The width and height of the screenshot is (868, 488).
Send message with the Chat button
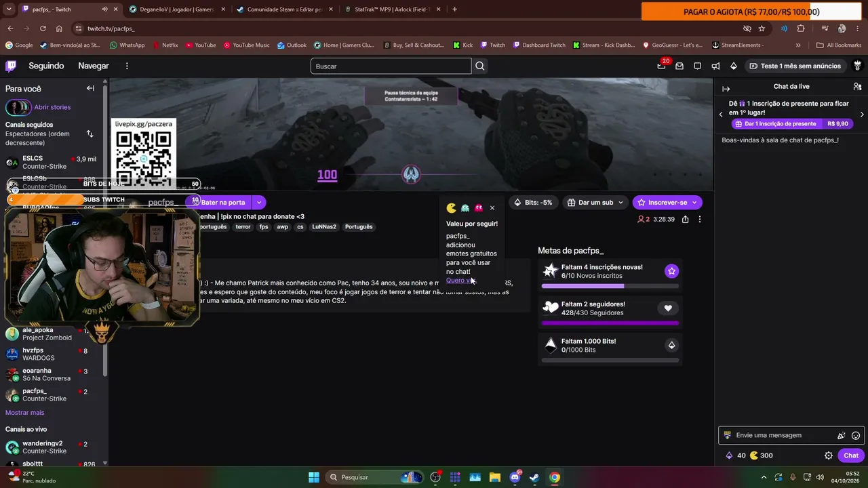[x=851, y=455]
